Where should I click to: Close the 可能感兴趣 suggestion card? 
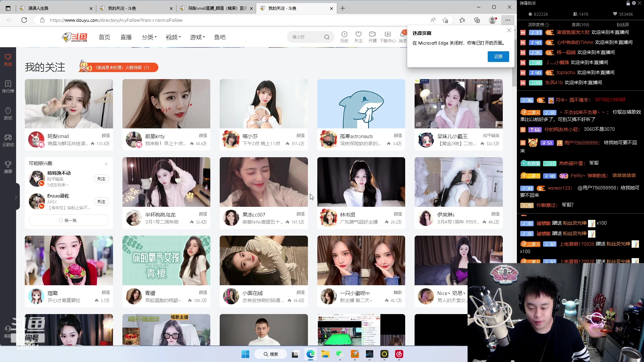pyautogui.click(x=106, y=164)
